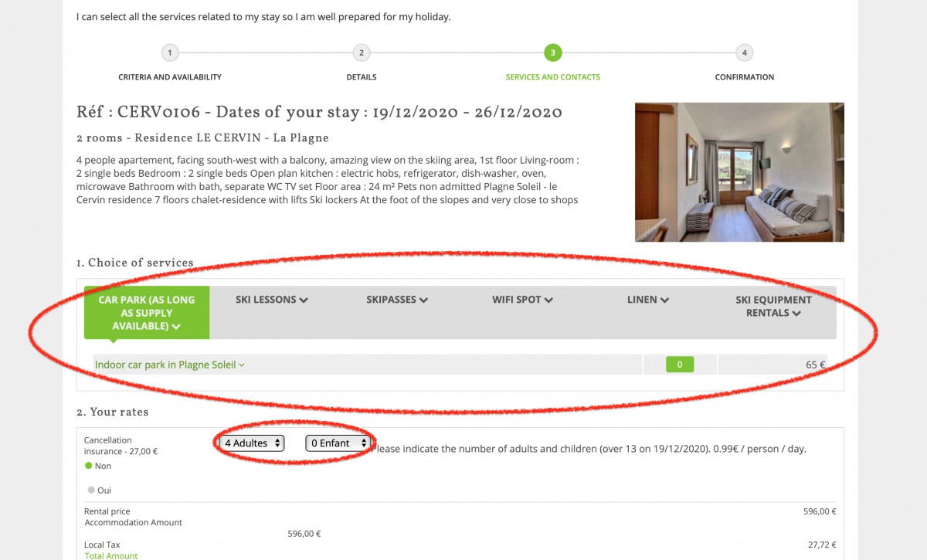
Task: Click step 4 circle icon
Action: [x=744, y=53]
